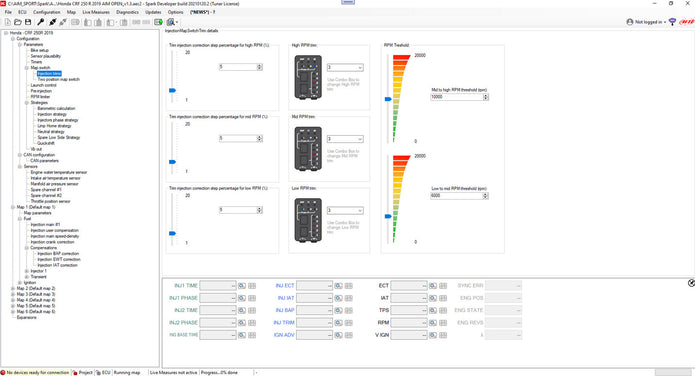Open the Diagnostics menu
The height and width of the screenshot is (376, 695).
[x=127, y=12]
